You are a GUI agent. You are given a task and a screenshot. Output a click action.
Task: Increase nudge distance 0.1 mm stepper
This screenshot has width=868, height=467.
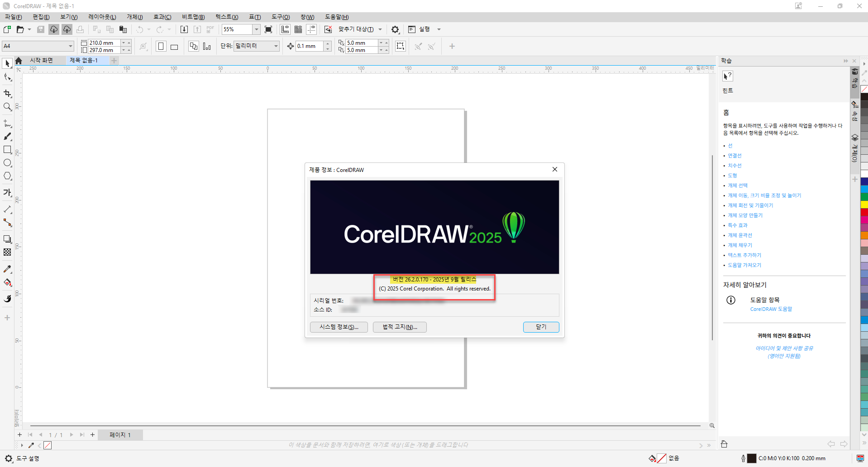click(328, 43)
